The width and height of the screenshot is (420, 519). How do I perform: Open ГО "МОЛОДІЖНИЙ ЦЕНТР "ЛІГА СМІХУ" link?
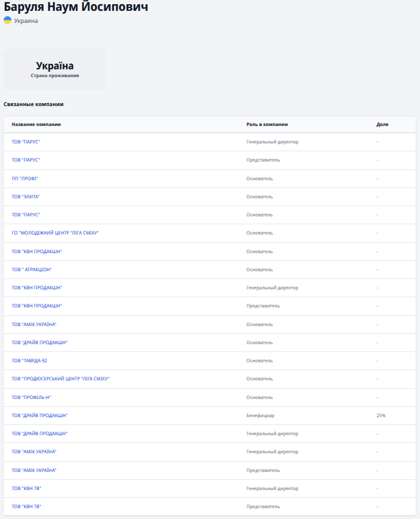click(x=55, y=233)
